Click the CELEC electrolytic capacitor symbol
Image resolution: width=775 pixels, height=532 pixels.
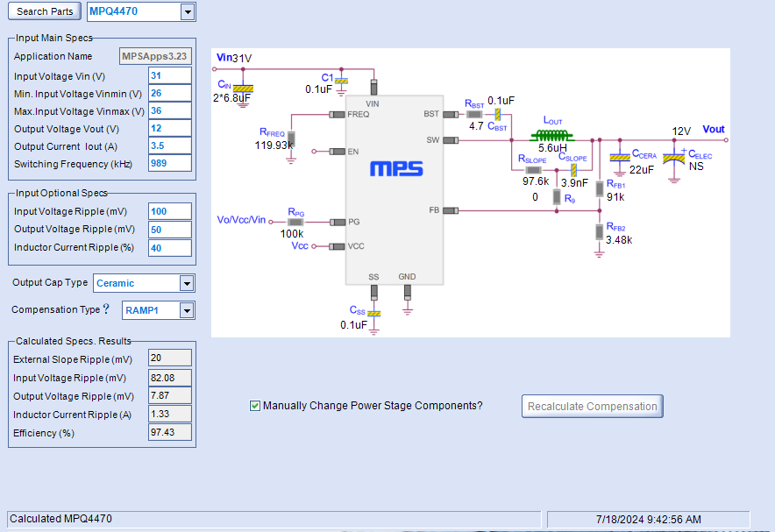pyautogui.click(x=673, y=158)
